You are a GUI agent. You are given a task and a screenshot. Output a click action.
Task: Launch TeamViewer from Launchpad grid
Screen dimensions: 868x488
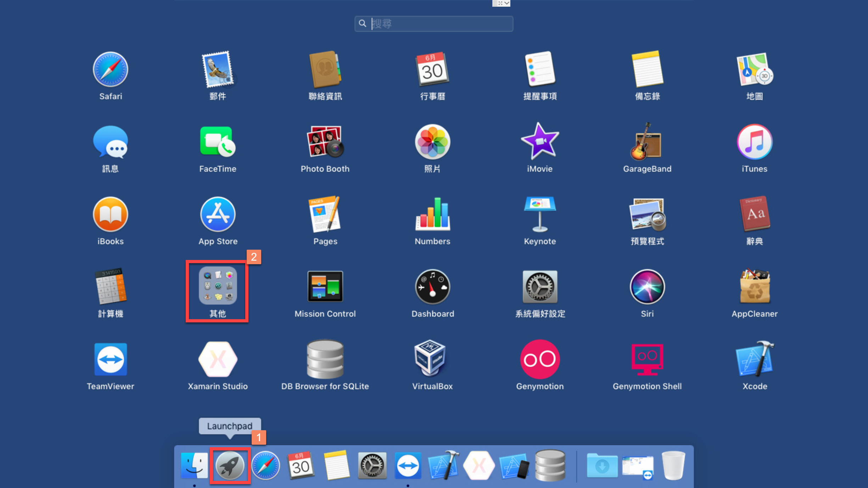pos(111,359)
